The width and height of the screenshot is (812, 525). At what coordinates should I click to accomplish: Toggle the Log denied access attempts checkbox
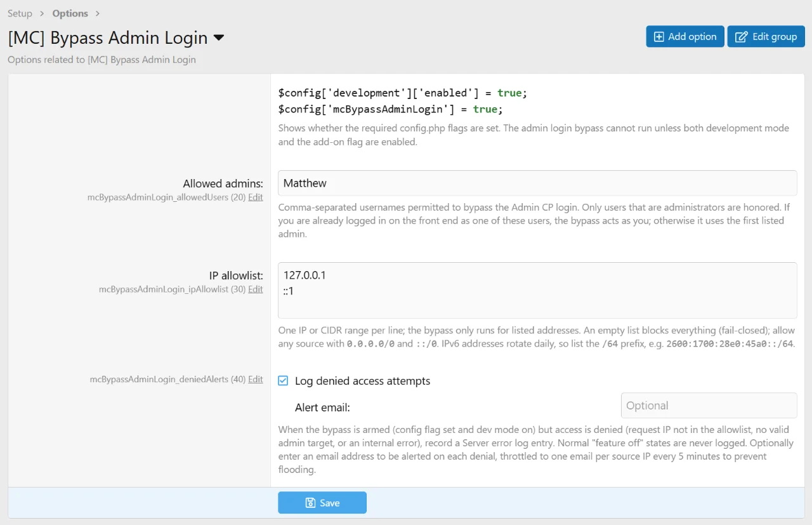point(284,381)
